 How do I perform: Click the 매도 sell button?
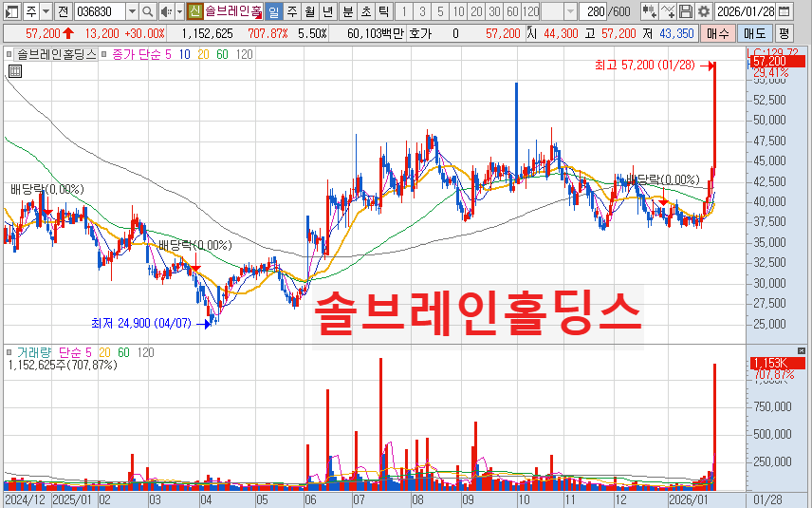pyautogui.click(x=754, y=33)
